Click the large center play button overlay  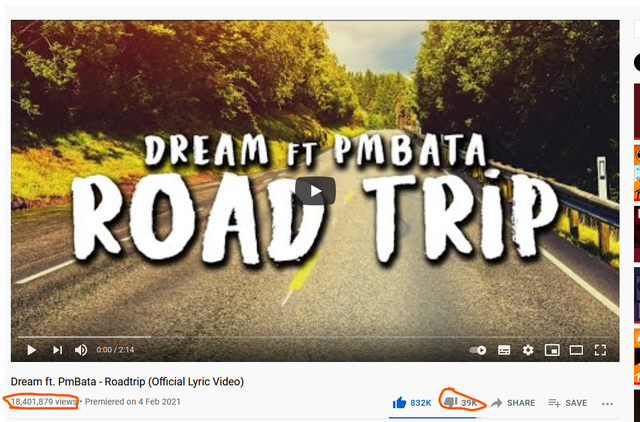tap(316, 191)
